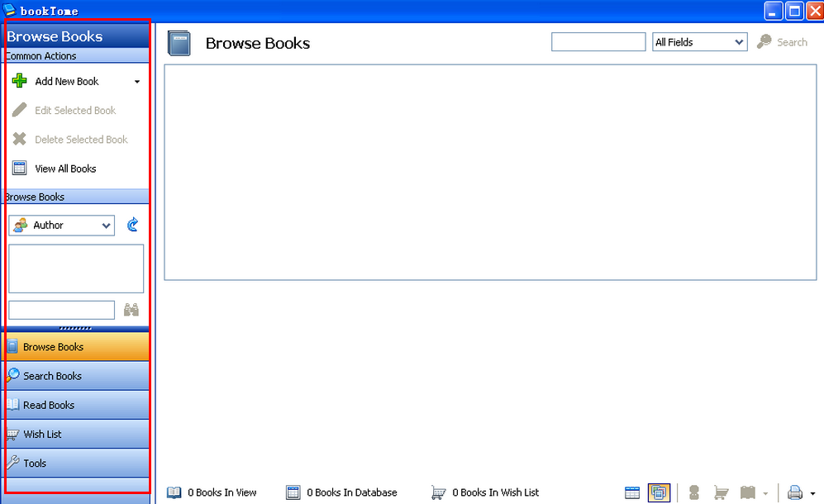
Task: Click the printer icon
Action: (x=795, y=492)
